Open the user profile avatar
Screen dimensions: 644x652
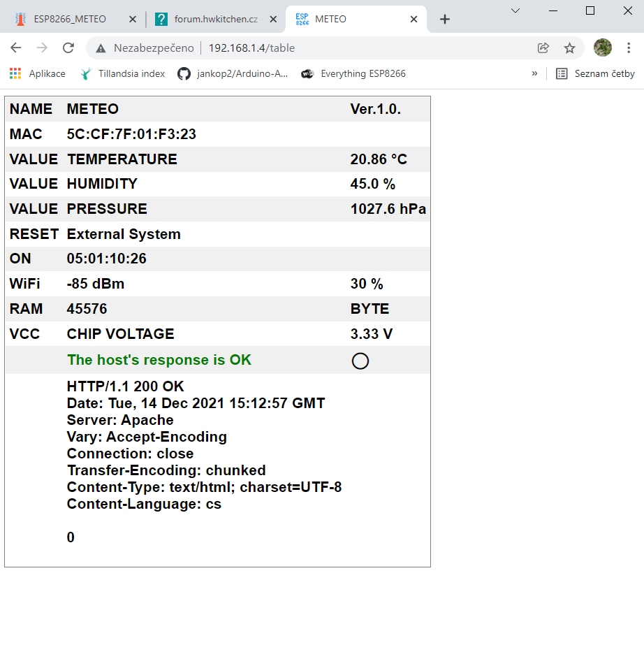[602, 48]
